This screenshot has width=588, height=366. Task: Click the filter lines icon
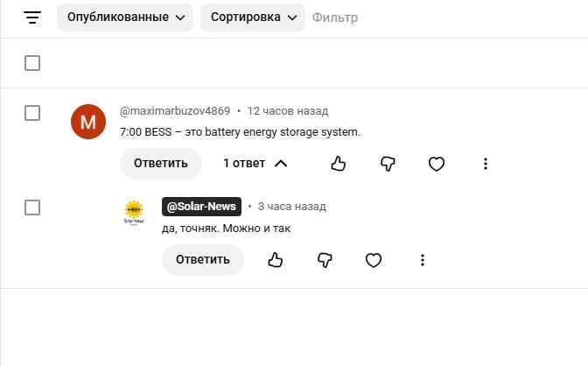click(x=32, y=18)
